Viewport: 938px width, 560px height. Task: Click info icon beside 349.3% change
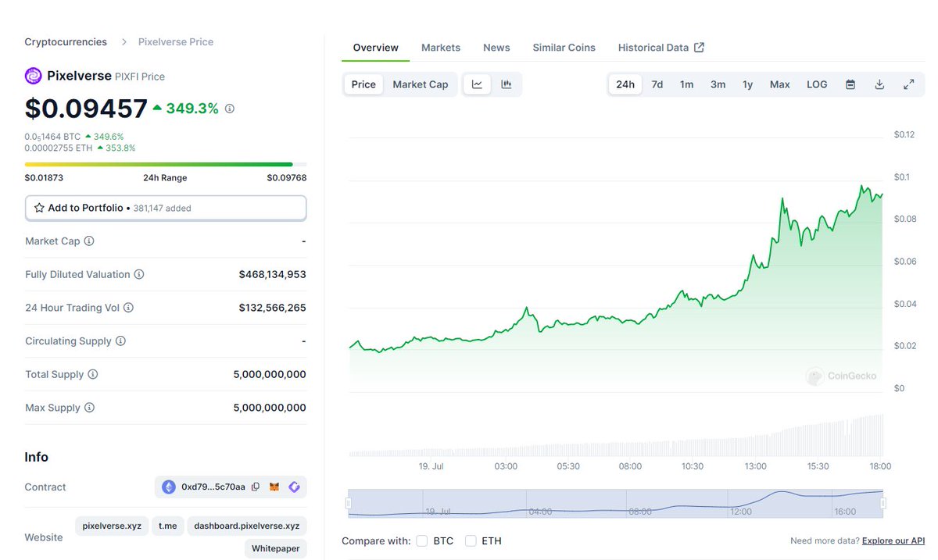click(x=229, y=109)
